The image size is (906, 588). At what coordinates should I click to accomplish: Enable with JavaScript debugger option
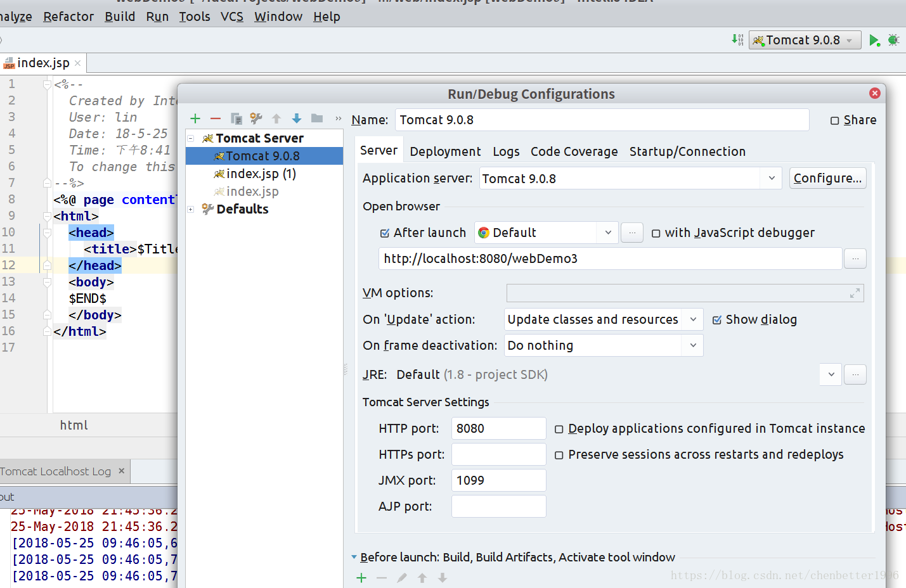pos(656,233)
